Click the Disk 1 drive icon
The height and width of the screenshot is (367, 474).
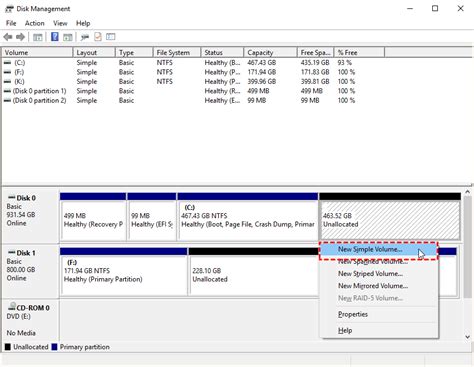[12, 253]
